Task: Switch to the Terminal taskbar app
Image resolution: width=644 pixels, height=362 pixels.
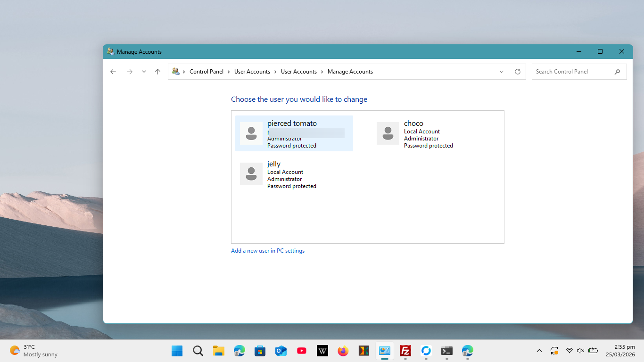Action: point(447,351)
